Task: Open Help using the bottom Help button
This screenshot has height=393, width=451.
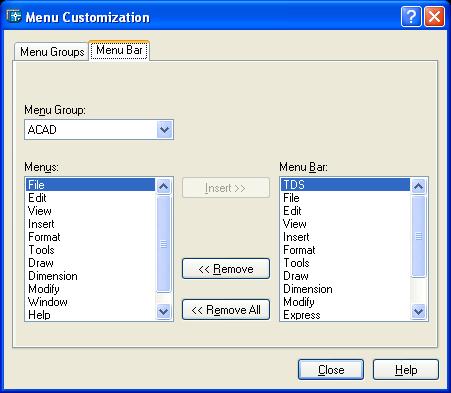Action: 406,370
